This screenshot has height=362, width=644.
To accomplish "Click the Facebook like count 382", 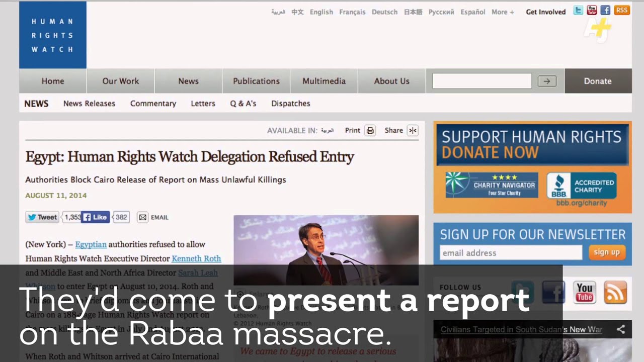I will [x=121, y=217].
